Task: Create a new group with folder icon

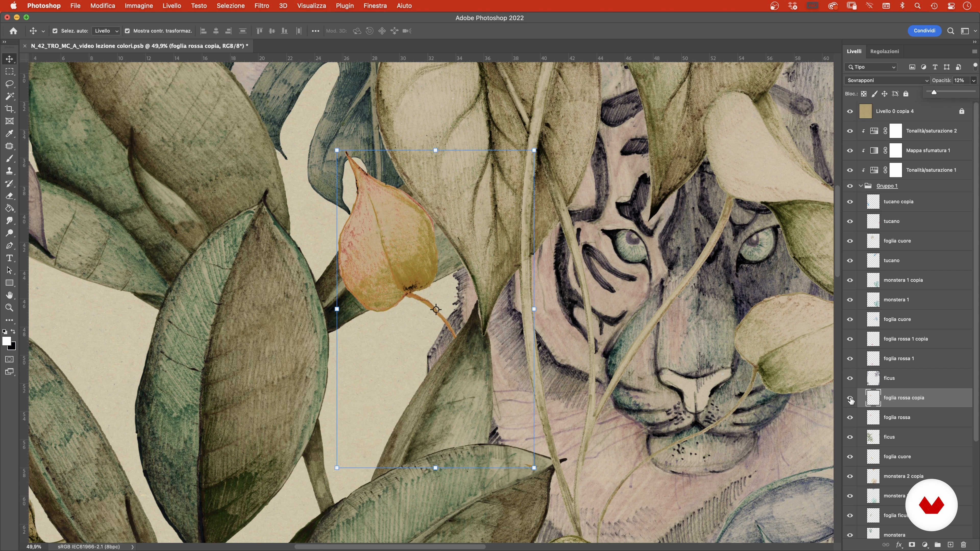Action: point(937,545)
